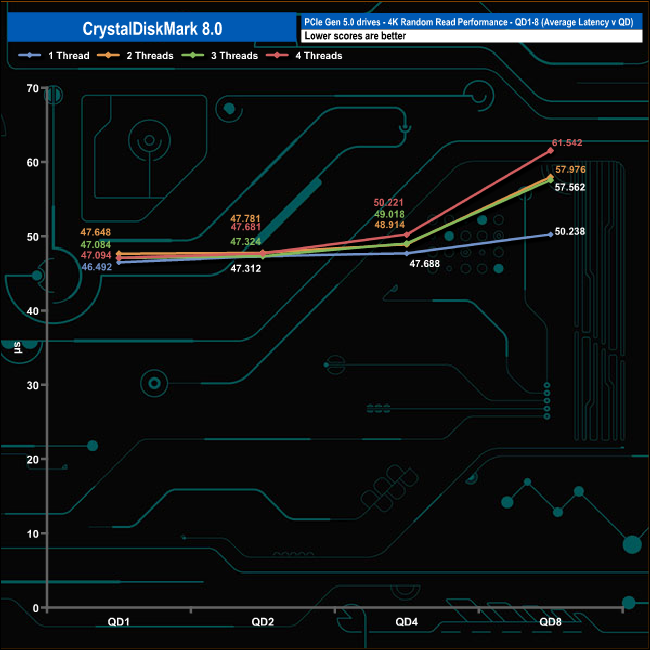The image size is (650, 650).
Task: Click the orange 2 Threads legend marker
Action: pyautogui.click(x=108, y=55)
